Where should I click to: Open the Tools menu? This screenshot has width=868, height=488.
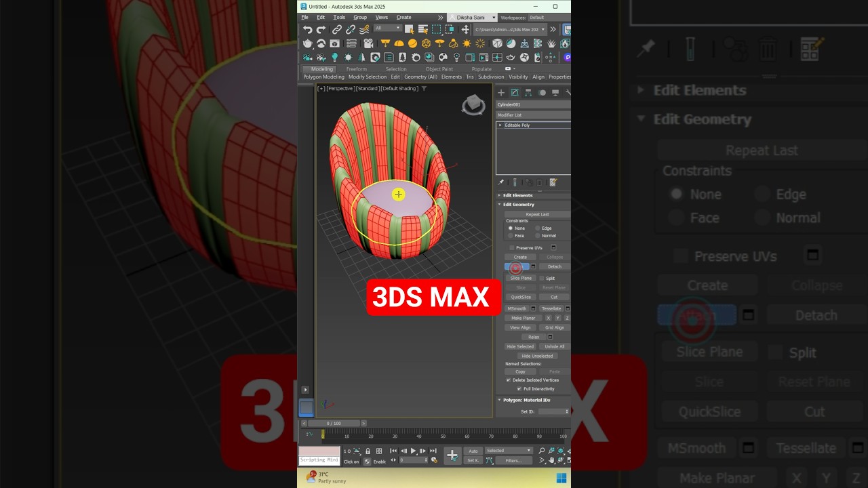click(x=339, y=18)
